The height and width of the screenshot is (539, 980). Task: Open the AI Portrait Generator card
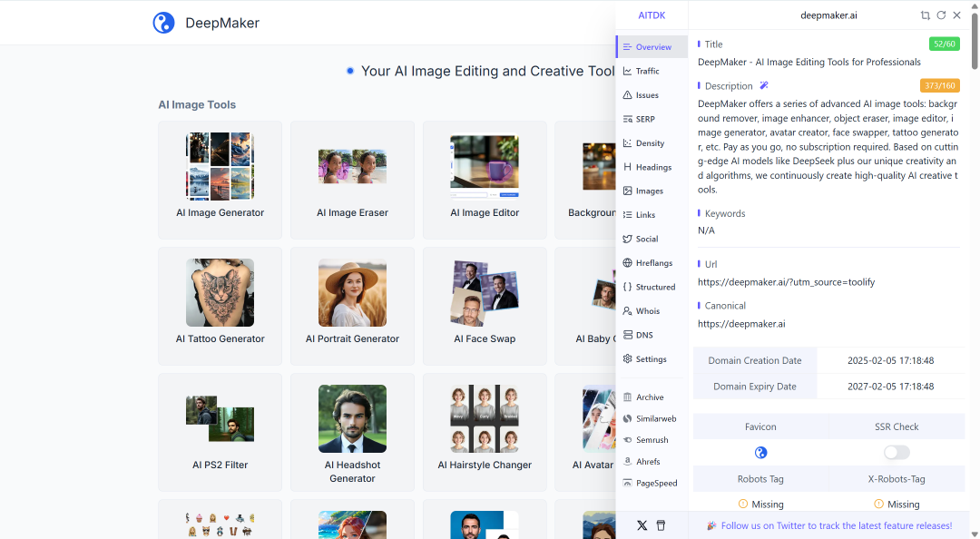(352, 307)
